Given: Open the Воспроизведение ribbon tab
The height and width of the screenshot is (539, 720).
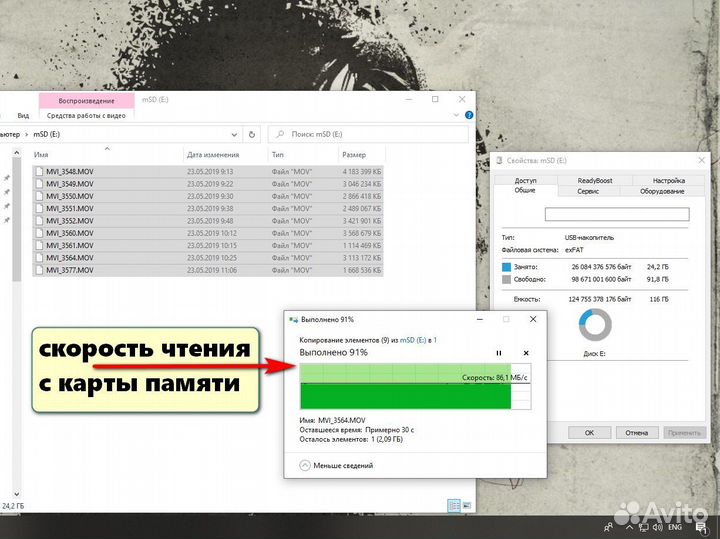Looking at the screenshot, I should pyautogui.click(x=86, y=101).
